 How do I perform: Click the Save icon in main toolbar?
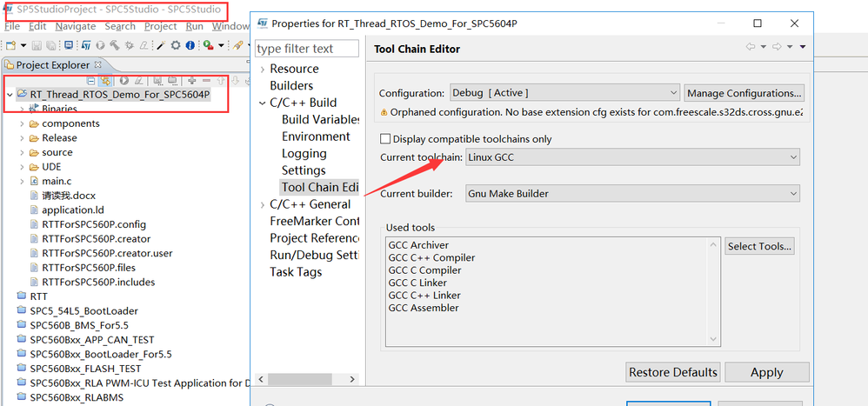pos(37,45)
